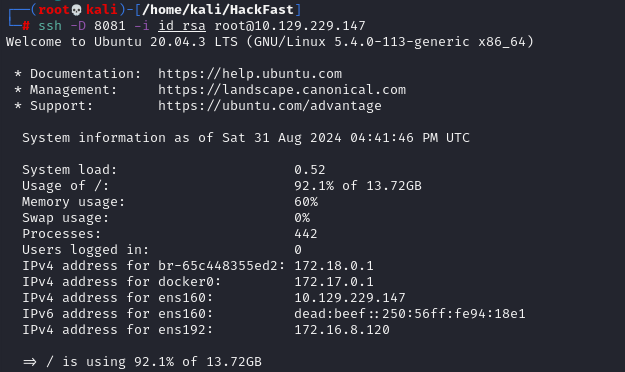Image resolution: width=625 pixels, height=372 pixels.
Task: Click the -D flag in the command
Action: (x=78, y=26)
